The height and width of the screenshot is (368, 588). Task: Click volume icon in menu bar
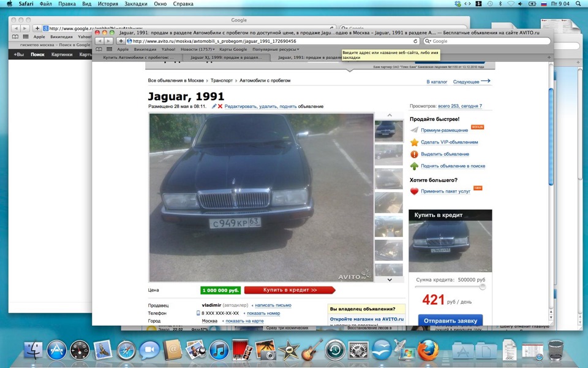(x=520, y=4)
